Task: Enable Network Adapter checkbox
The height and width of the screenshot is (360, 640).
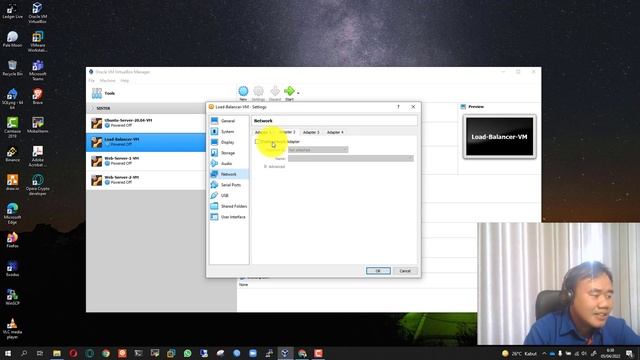Action: [x=257, y=142]
